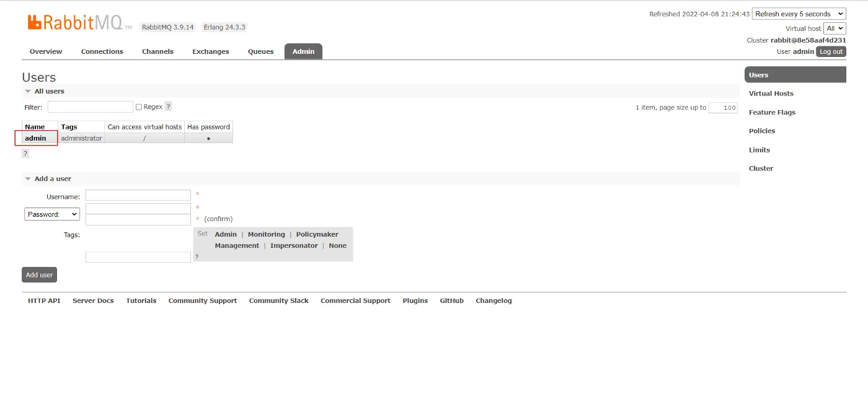Open the Virtual host dropdown
The image size is (868, 399).
pos(835,28)
